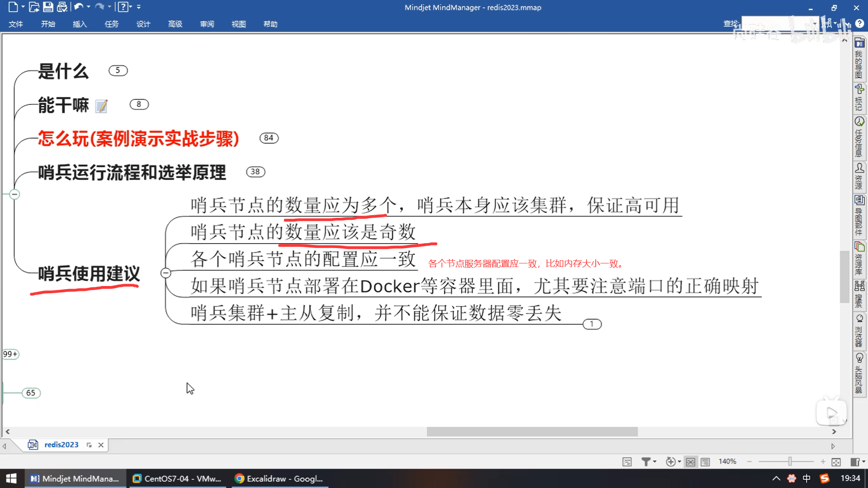Open the filter funnel icon in status bar
Image resolution: width=868 pixels, height=488 pixels.
[x=646, y=461]
